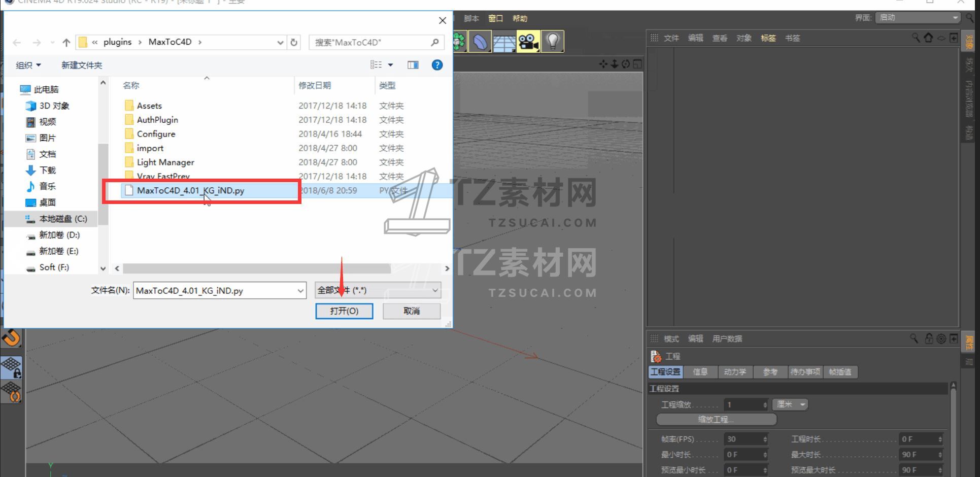
Task: Click Object Manager new panel icon
Action: coord(954,38)
